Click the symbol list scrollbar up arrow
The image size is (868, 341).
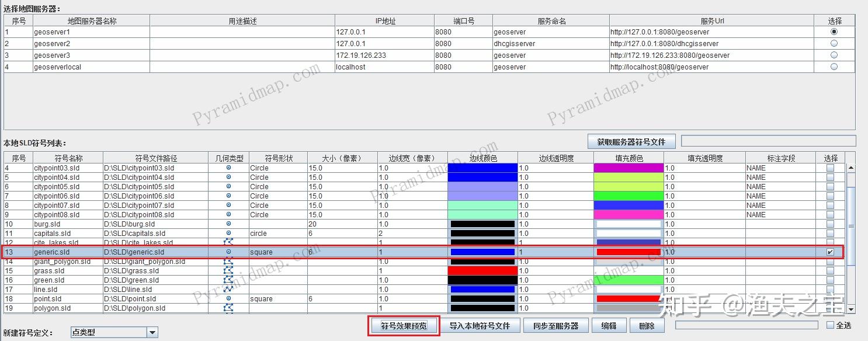[x=850, y=168]
